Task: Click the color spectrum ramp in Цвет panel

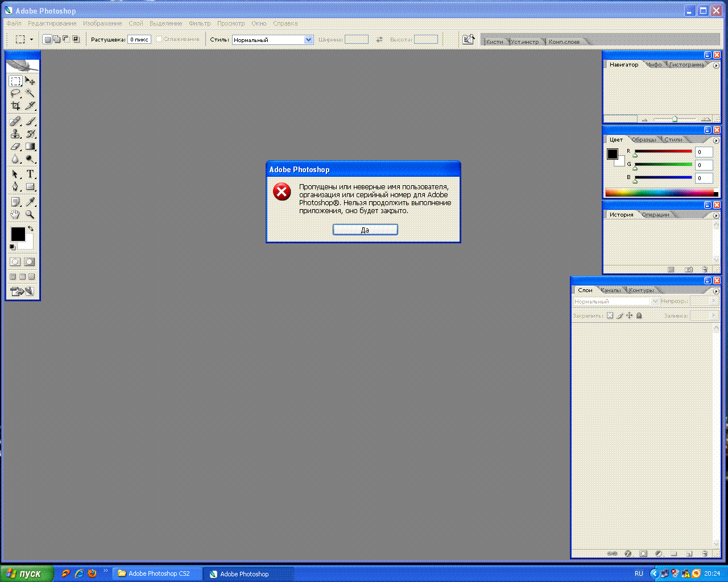Action: [660, 193]
